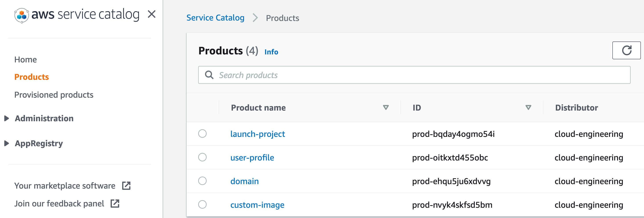Select the user-profile radio button

(x=202, y=157)
